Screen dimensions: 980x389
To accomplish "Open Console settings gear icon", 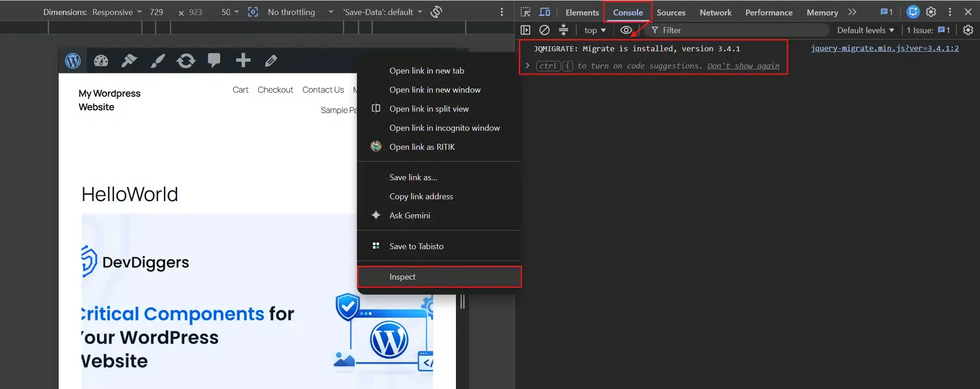I will click(968, 30).
